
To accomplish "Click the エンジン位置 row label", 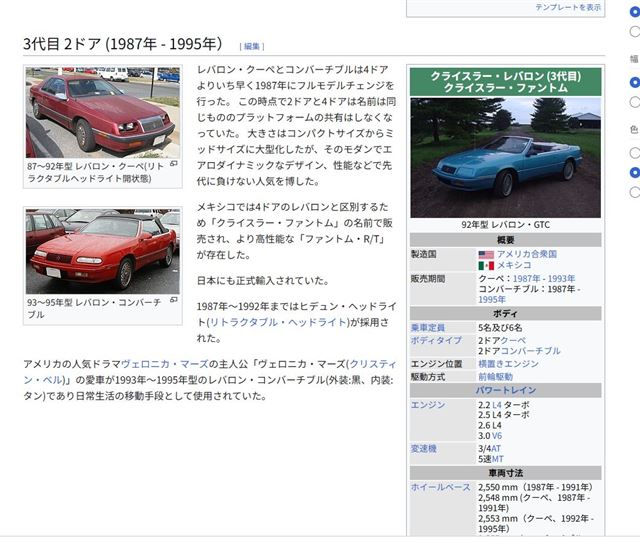I will click(436, 364).
